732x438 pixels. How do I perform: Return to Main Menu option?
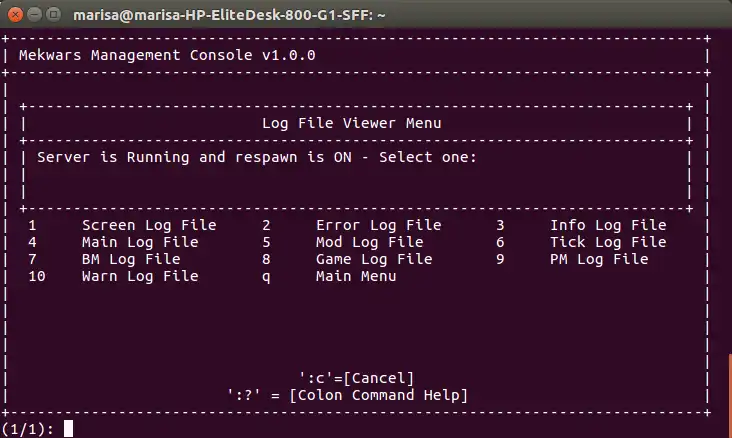(x=356, y=276)
